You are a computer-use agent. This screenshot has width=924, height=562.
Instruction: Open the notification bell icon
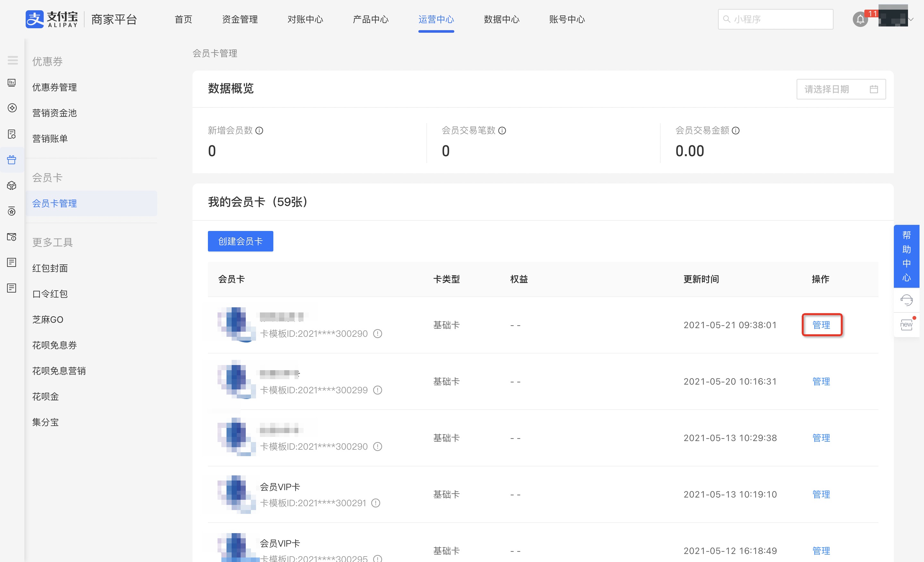(860, 20)
